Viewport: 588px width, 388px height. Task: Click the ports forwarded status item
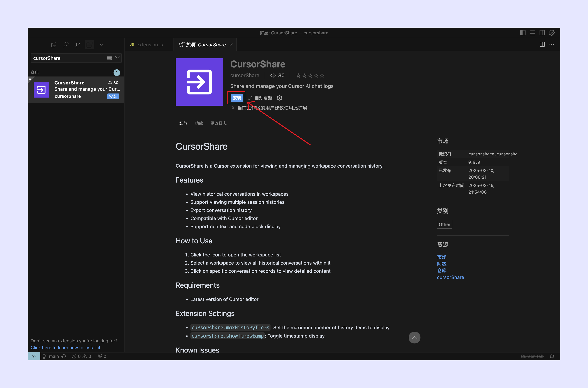pyautogui.click(x=102, y=356)
